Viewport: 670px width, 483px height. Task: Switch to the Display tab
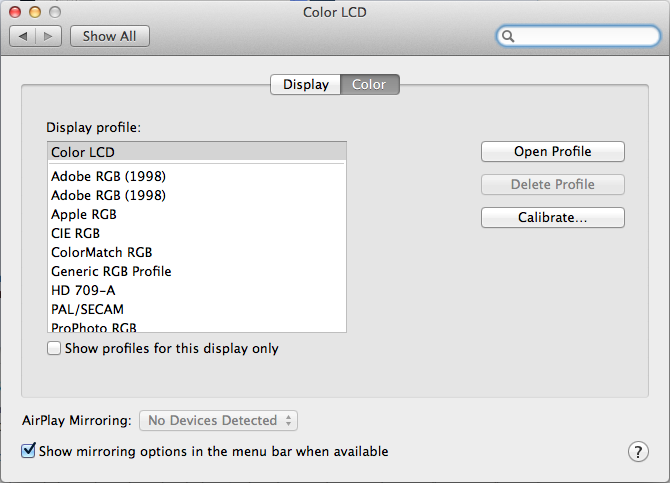306,85
